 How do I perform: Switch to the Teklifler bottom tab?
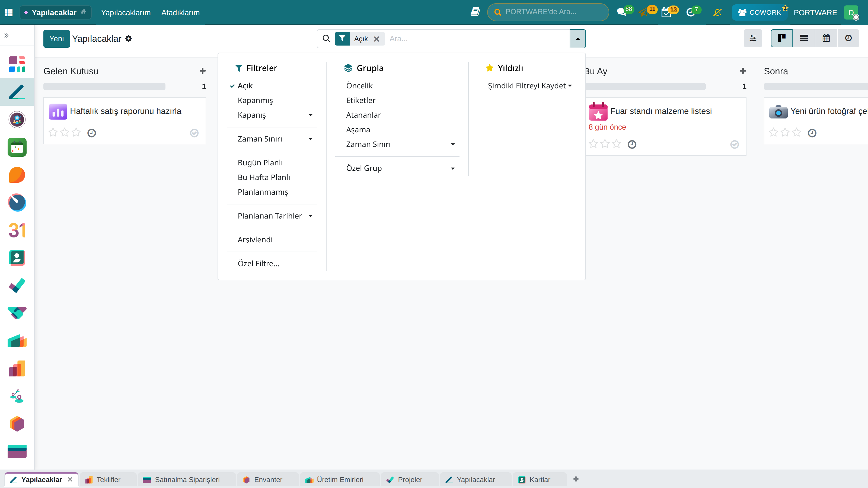(x=108, y=480)
